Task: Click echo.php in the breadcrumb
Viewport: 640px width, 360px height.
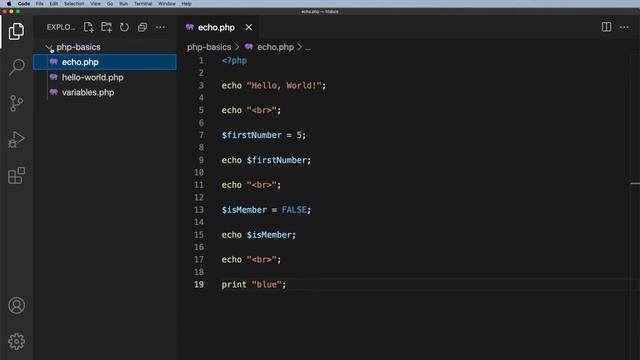Action: [275, 47]
